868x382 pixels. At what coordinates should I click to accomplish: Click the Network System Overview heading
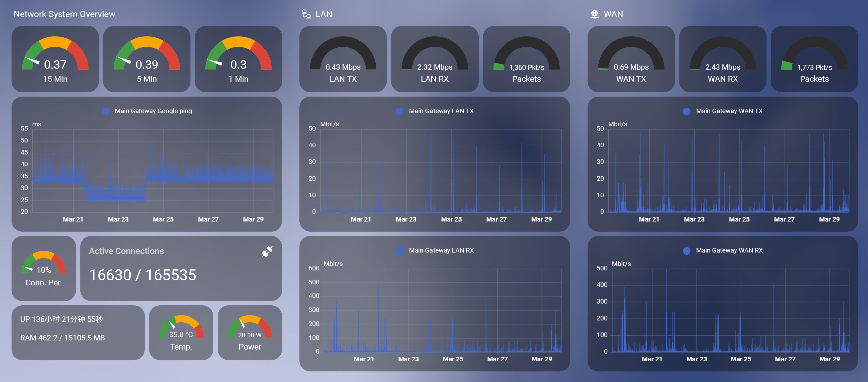click(x=64, y=14)
